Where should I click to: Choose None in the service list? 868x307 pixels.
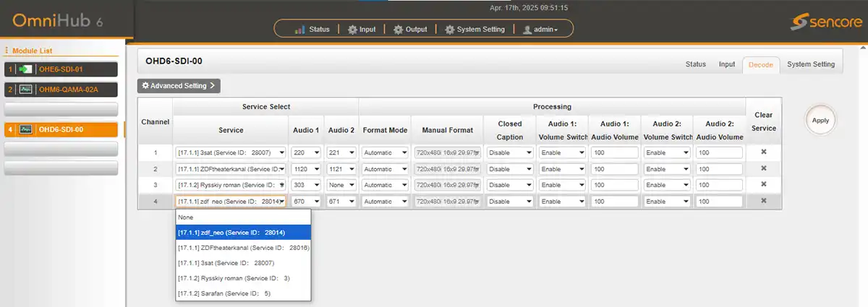(x=243, y=217)
